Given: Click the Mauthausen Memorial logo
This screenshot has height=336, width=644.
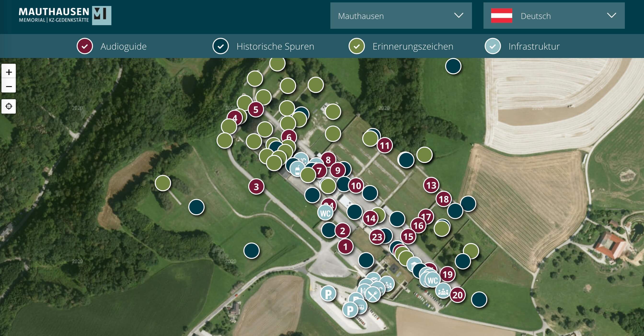Looking at the screenshot, I should (x=65, y=16).
